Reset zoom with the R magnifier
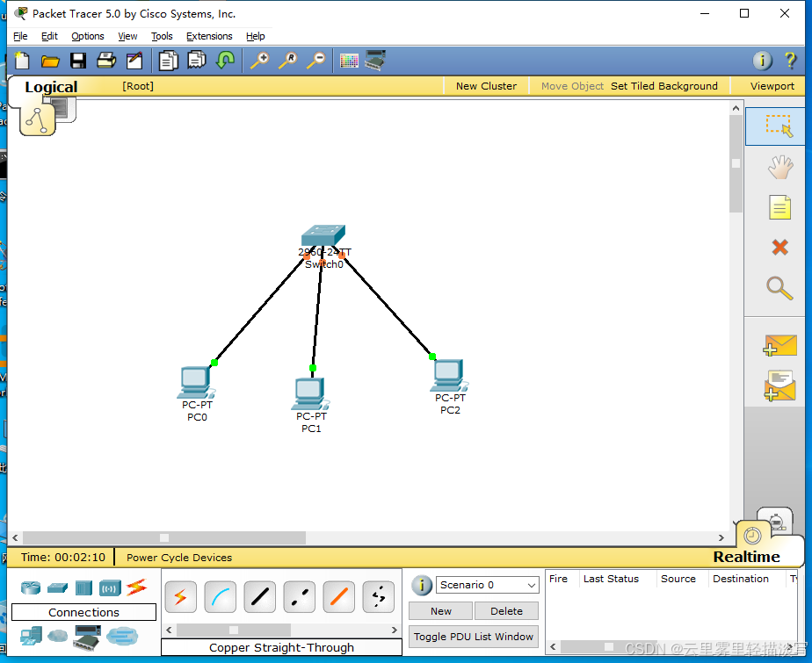Image resolution: width=812 pixels, height=663 pixels. click(x=288, y=61)
